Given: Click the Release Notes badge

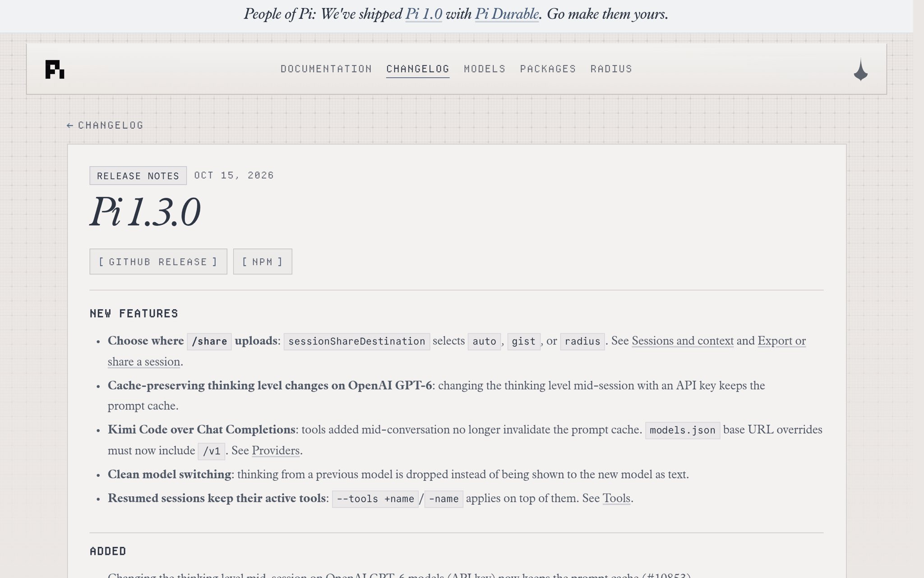Looking at the screenshot, I should click(x=138, y=176).
